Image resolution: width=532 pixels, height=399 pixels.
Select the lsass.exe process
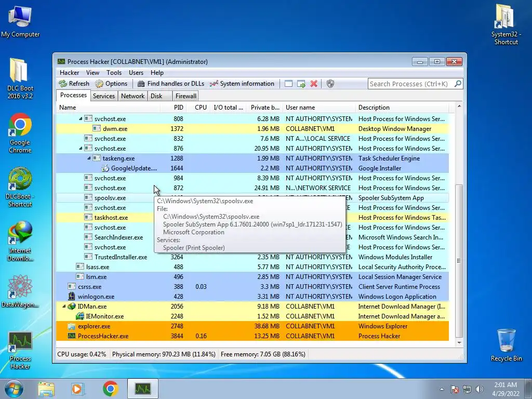(x=252, y=267)
